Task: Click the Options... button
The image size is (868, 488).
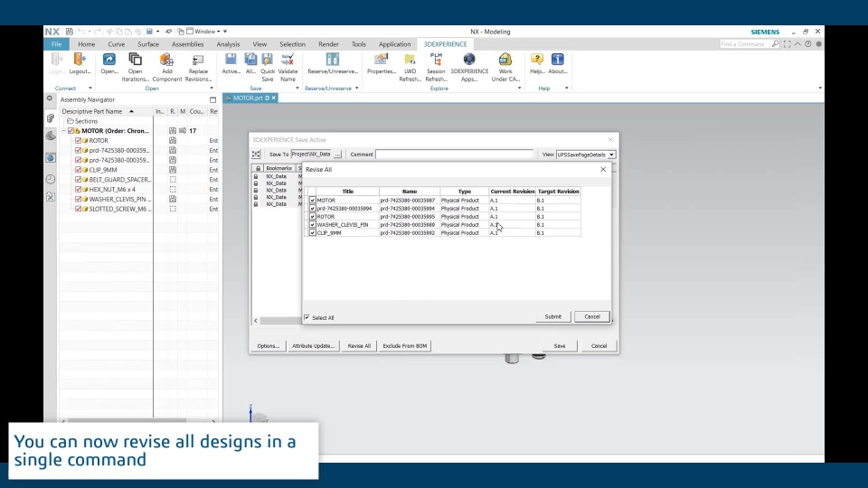Action: pos(268,346)
